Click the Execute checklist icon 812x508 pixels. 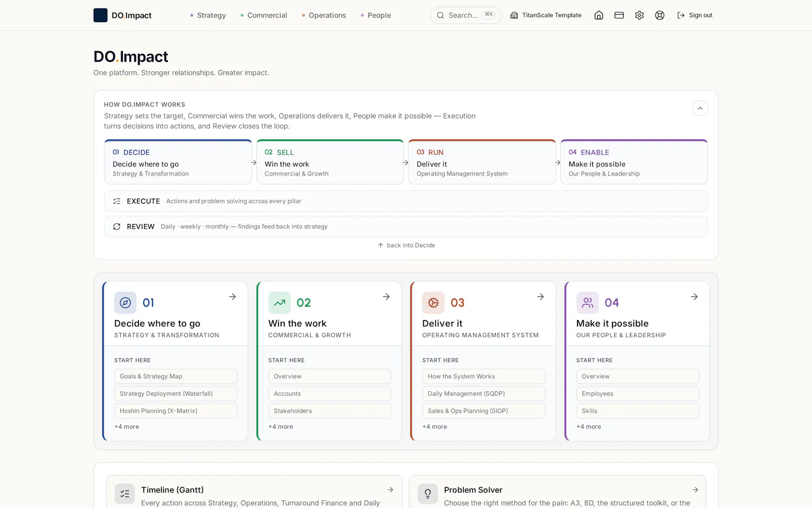117,201
